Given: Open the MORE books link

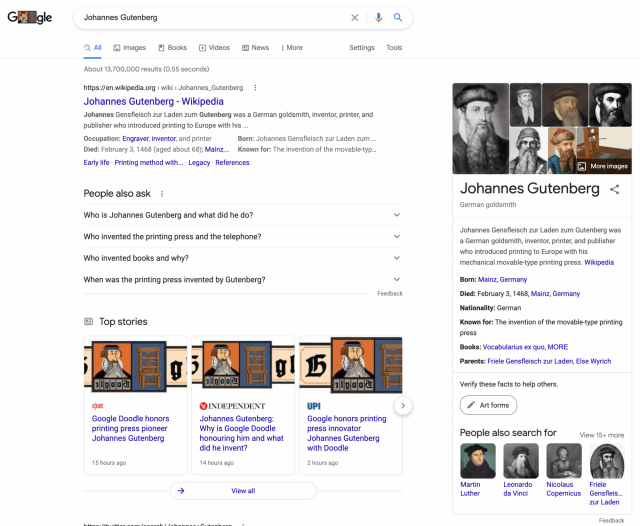Looking at the screenshot, I should (558, 347).
